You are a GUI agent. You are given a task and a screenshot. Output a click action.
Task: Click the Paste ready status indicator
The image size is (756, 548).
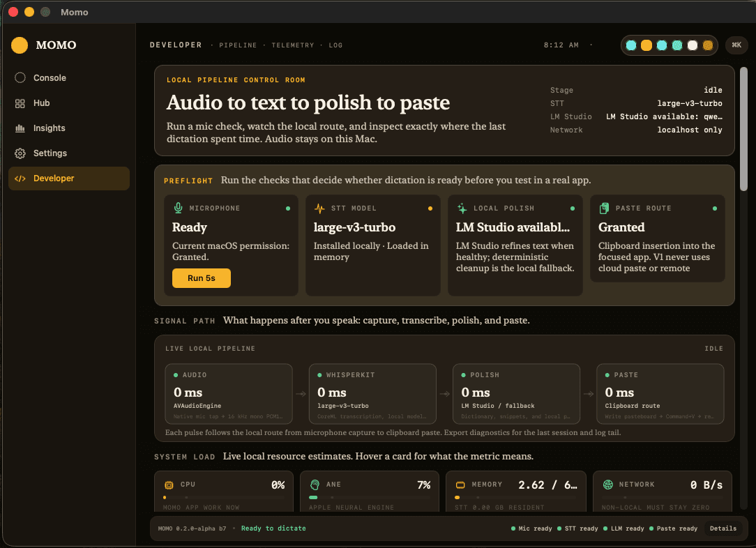[x=673, y=528]
